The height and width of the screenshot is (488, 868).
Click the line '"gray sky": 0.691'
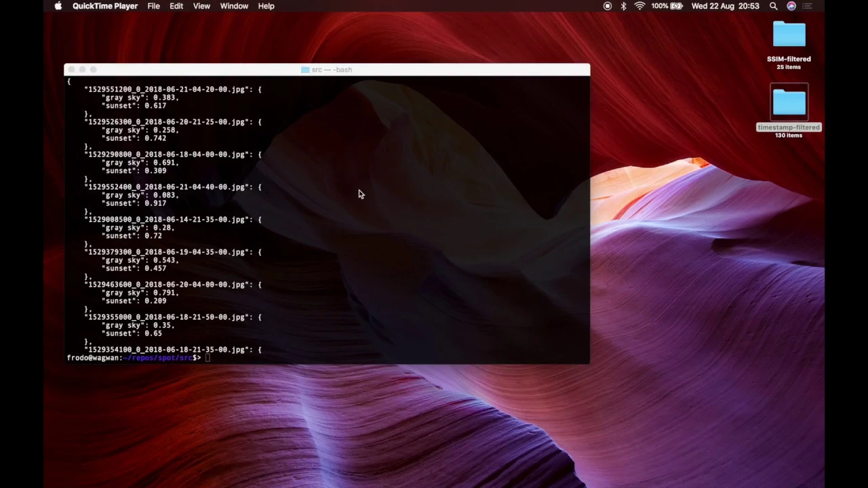pos(140,163)
